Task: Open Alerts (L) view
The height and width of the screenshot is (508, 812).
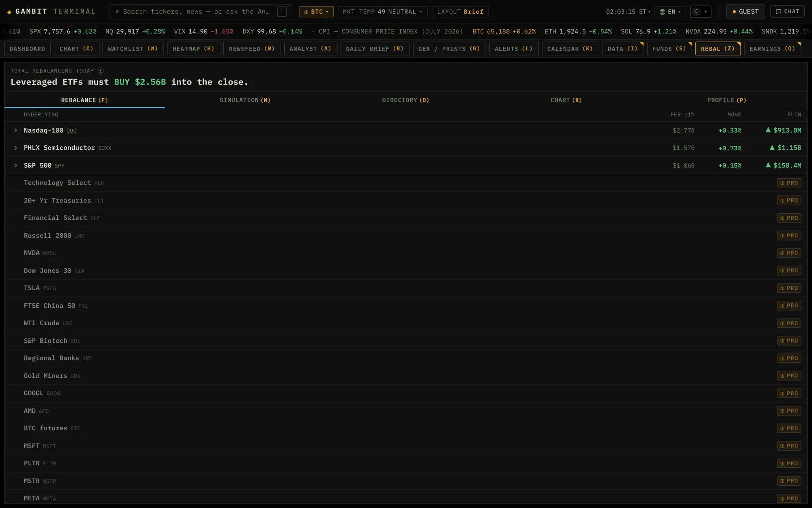Action: click(514, 49)
